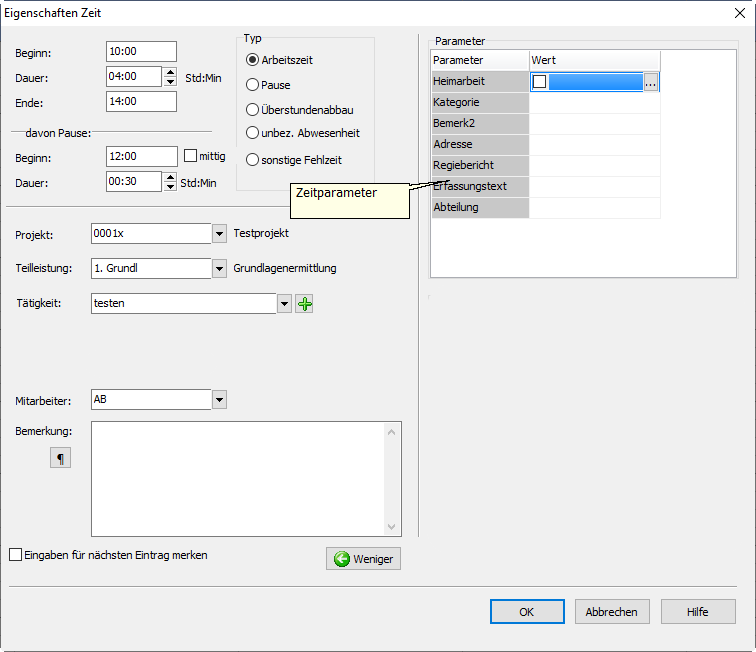Select the sonstige Fehlzeit radio option
The width and height of the screenshot is (756, 652).
pyautogui.click(x=252, y=159)
